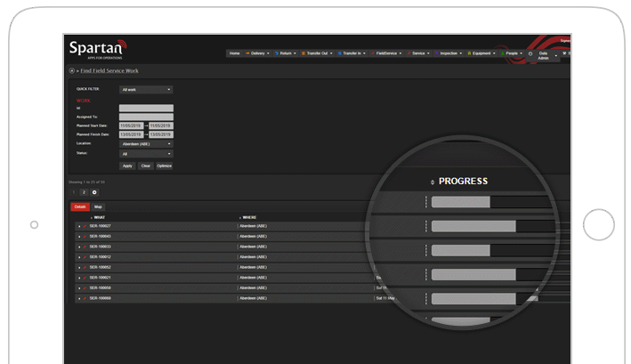Select the SER-100043 work ID text
The width and height of the screenshot is (631, 364).
101,237
